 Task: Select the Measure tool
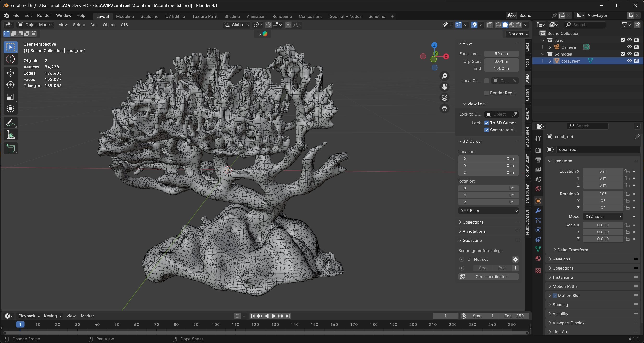click(11, 135)
